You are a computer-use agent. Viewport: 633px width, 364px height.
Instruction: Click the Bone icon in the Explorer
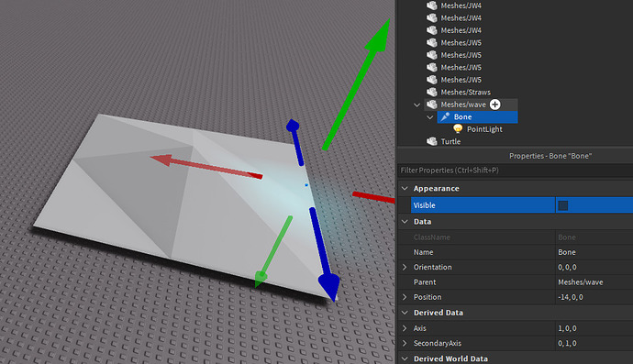point(445,117)
